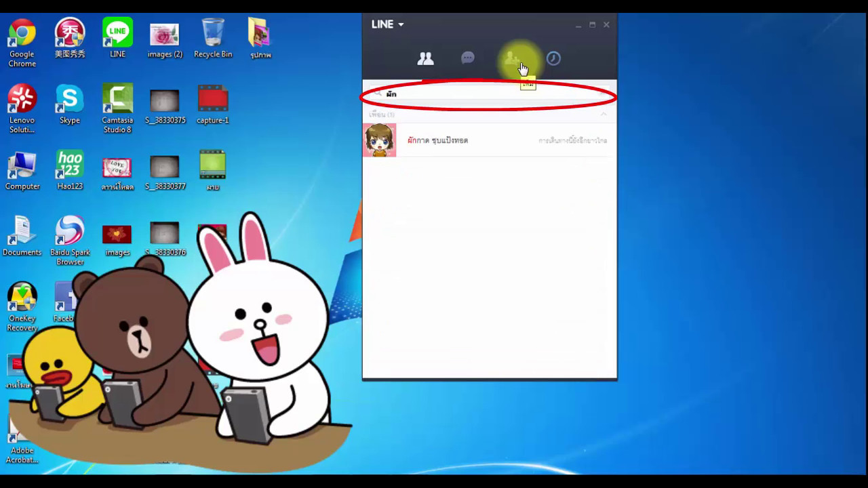The image size is (868, 488).
Task: Open Google Chrome desktop shortcut
Action: [22, 43]
